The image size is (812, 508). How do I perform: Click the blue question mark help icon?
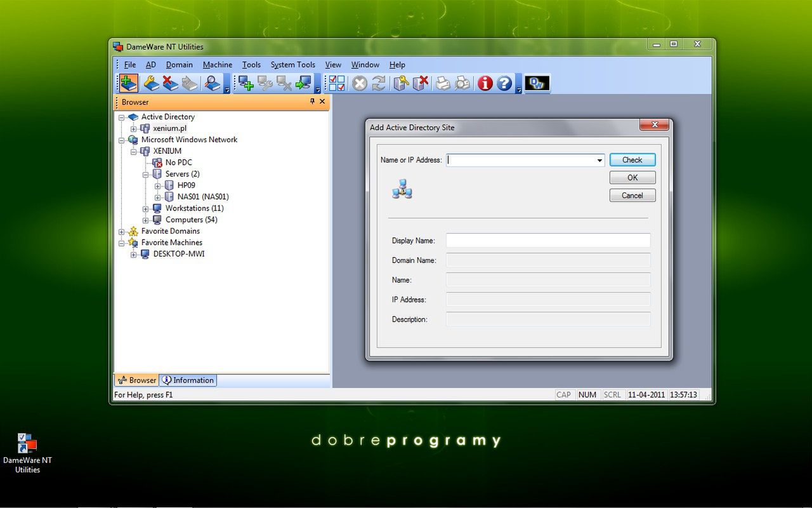pyautogui.click(x=504, y=83)
